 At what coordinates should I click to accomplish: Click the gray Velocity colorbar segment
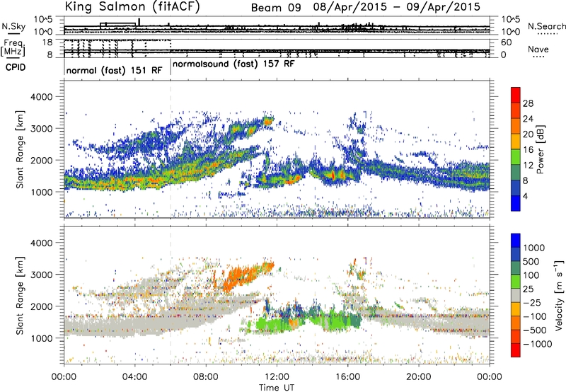516,296
